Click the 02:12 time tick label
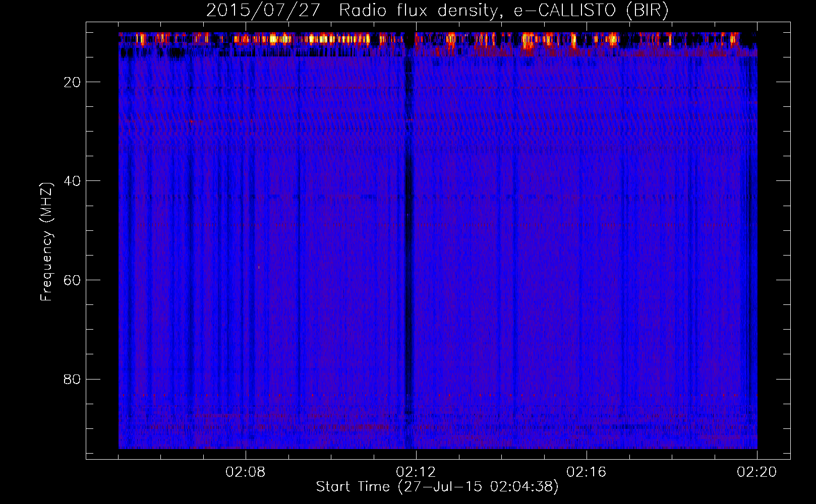Image resolution: width=816 pixels, height=504 pixels. tap(416, 472)
